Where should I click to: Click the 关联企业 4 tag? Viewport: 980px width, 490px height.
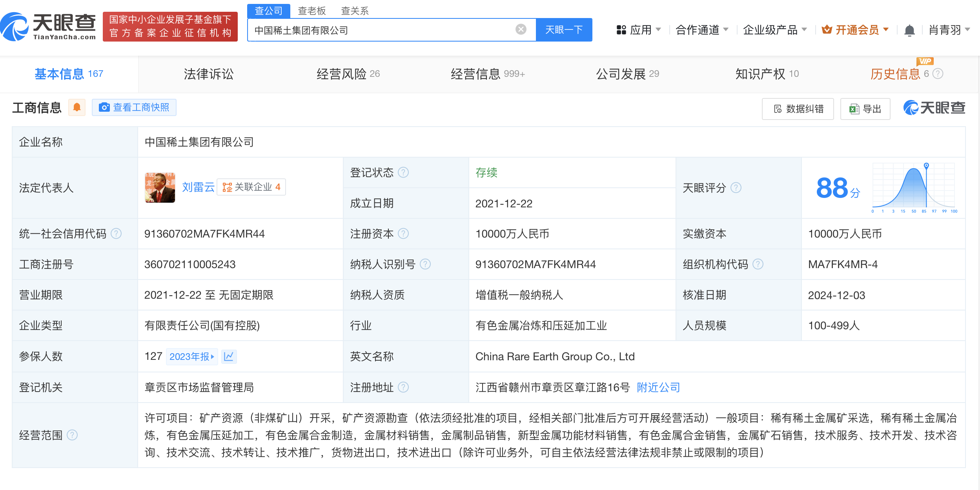tap(251, 187)
